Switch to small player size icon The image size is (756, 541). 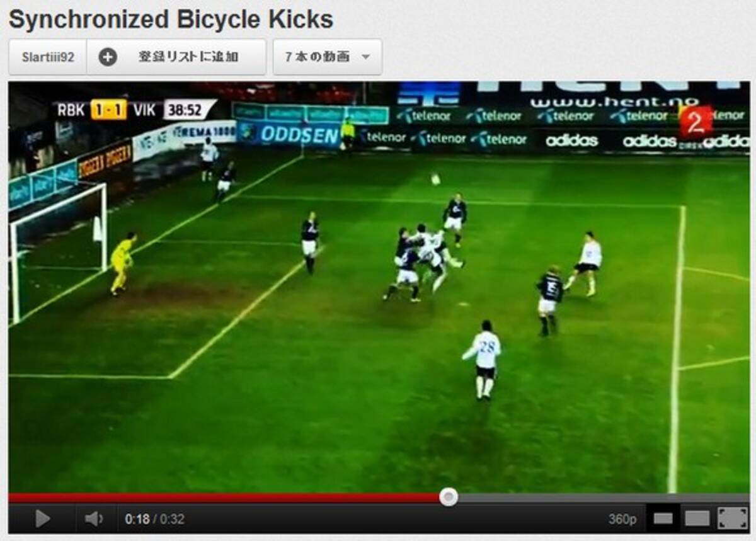663,519
